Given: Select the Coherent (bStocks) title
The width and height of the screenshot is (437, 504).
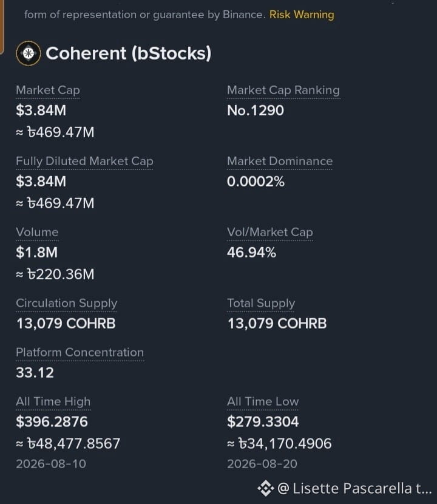Looking at the screenshot, I should pyautogui.click(x=129, y=53).
